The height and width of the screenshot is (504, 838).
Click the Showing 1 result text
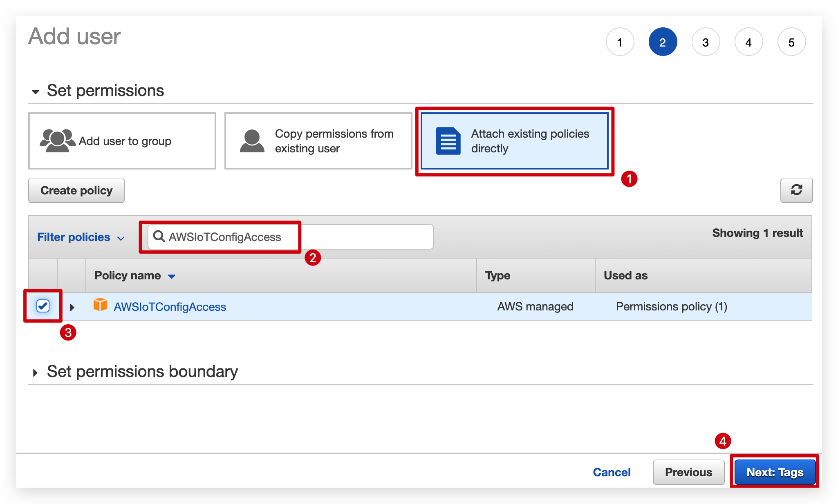click(x=757, y=233)
